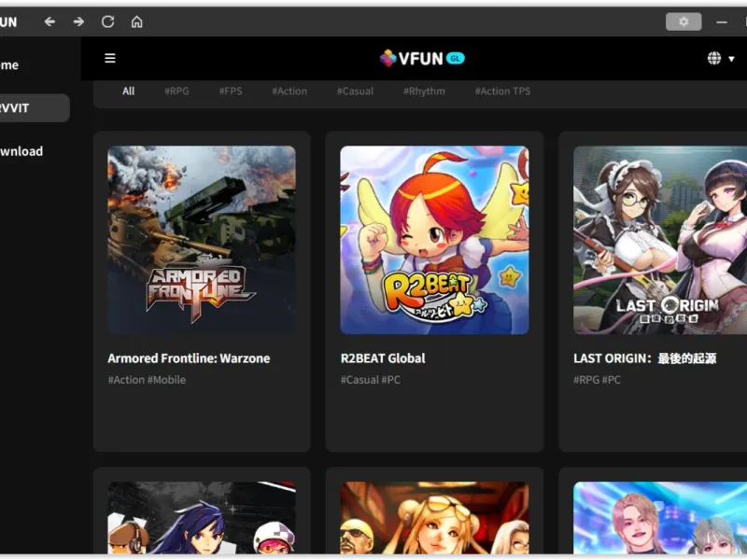Click R2BEAT Global title
This screenshot has height=560, width=747.
click(383, 358)
